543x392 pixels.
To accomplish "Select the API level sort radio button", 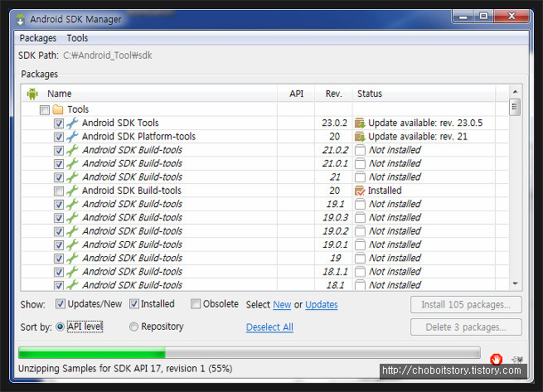I will [x=60, y=327].
